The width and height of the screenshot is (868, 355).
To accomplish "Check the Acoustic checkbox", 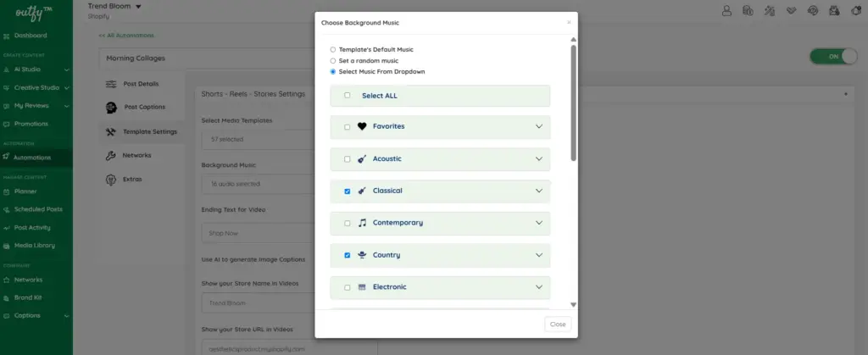I will pos(347,159).
